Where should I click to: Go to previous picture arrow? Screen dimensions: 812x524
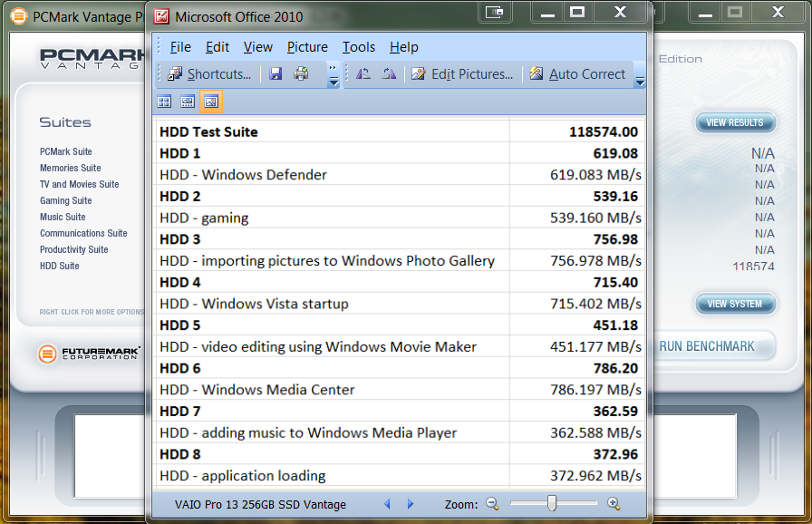[x=388, y=504]
